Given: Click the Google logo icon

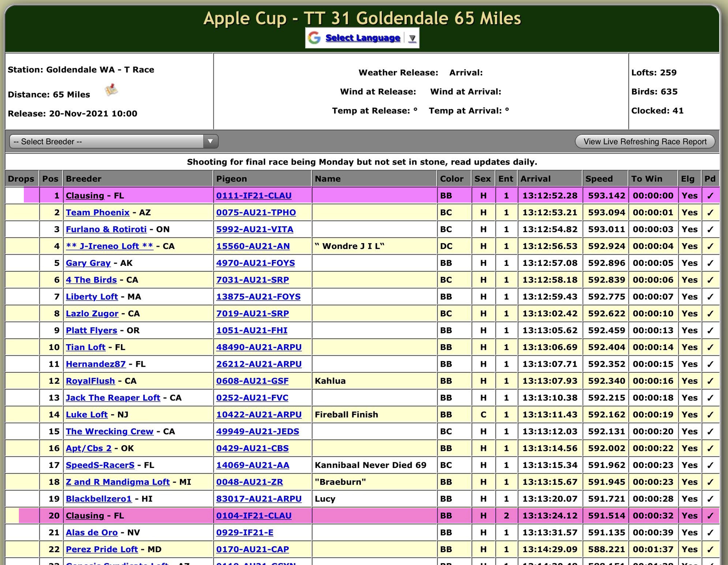Looking at the screenshot, I should 314,38.
